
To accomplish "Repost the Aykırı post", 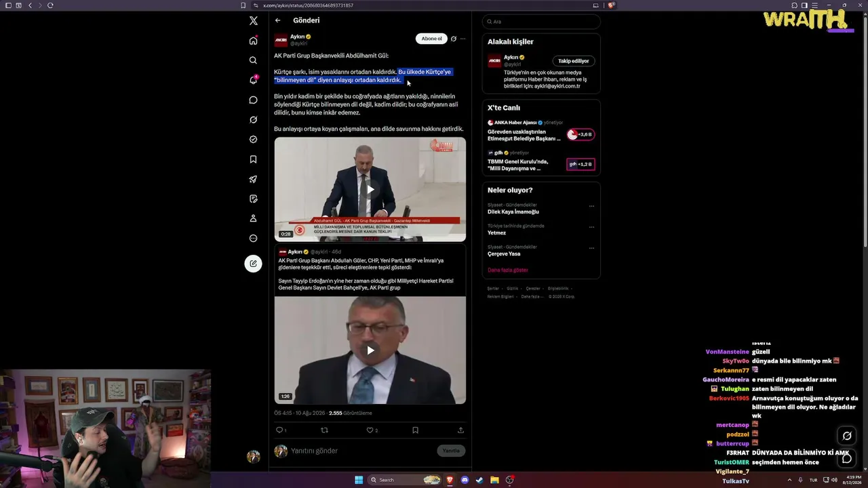I will coord(324,430).
